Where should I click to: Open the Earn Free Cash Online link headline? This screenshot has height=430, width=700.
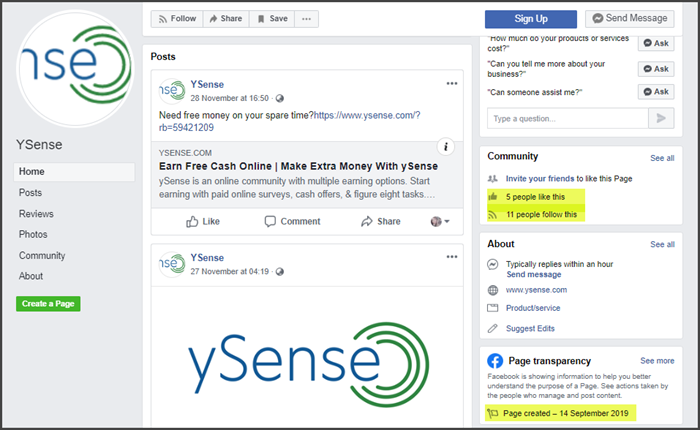click(x=298, y=166)
